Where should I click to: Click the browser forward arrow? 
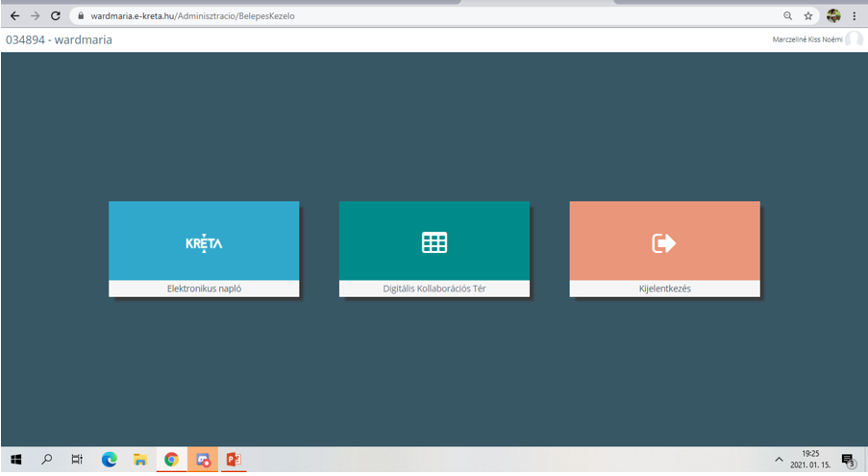point(35,16)
